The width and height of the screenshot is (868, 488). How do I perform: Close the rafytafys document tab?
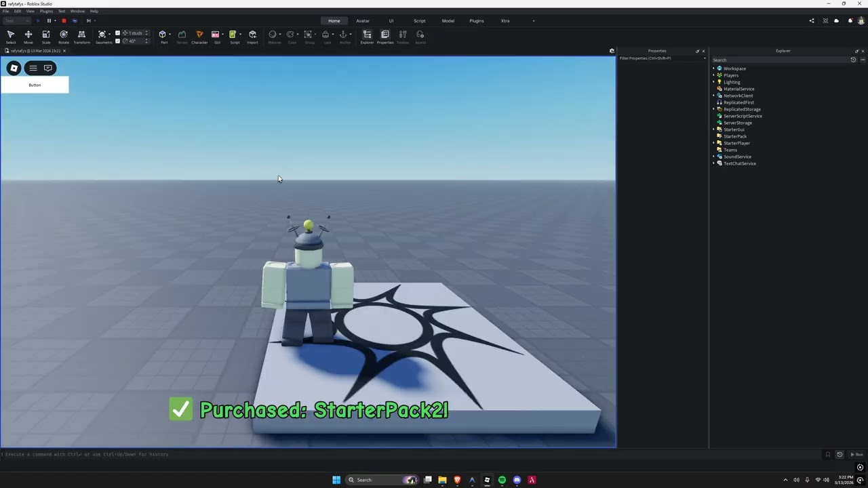pos(64,51)
